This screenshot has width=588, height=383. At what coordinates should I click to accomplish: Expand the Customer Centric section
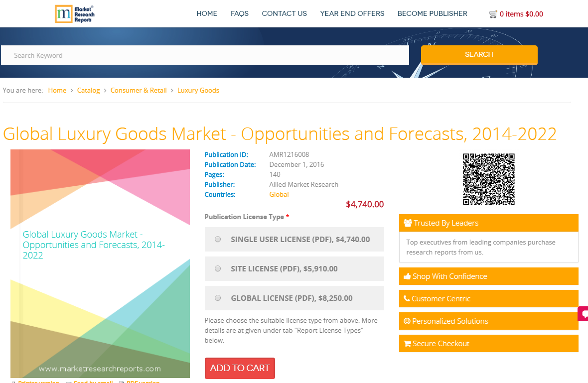[x=489, y=299]
